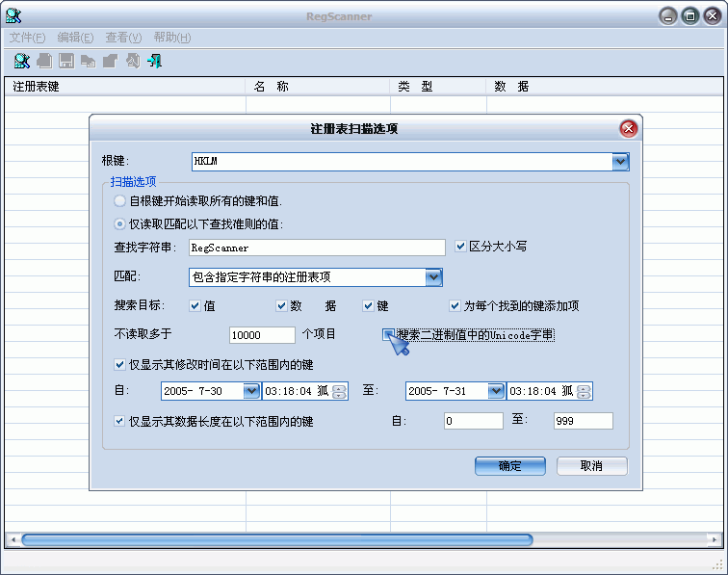Click the 查找字符串 field containing RegScanner
This screenshot has height=575, width=728.
point(317,248)
